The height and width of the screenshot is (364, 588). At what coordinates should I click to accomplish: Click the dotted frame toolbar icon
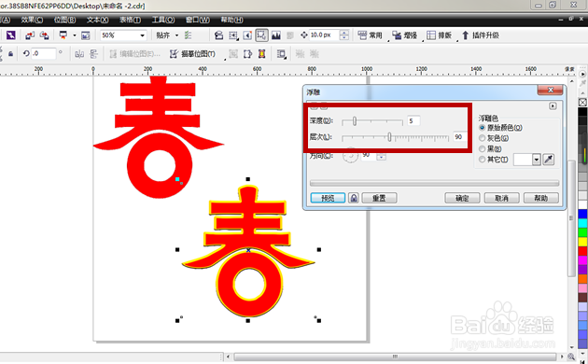click(233, 35)
